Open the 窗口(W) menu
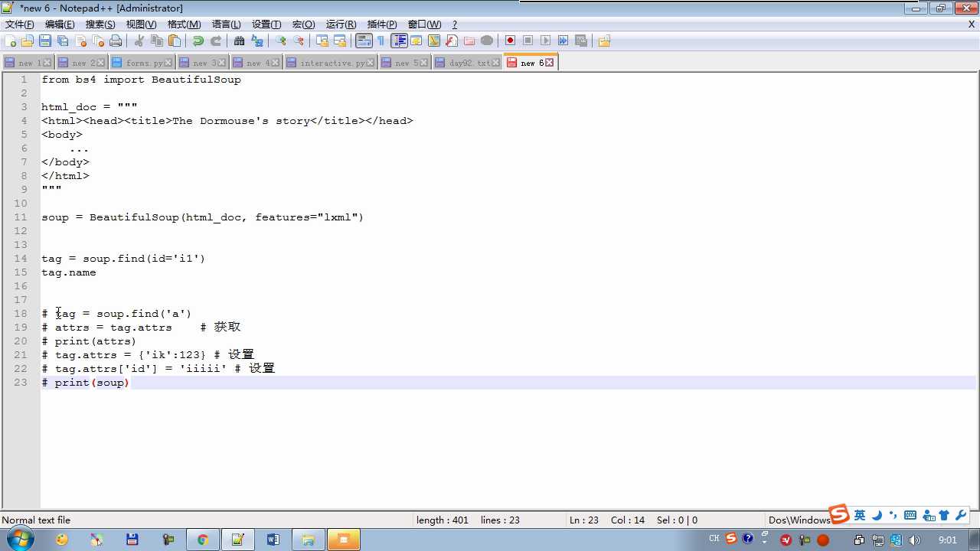 click(424, 24)
